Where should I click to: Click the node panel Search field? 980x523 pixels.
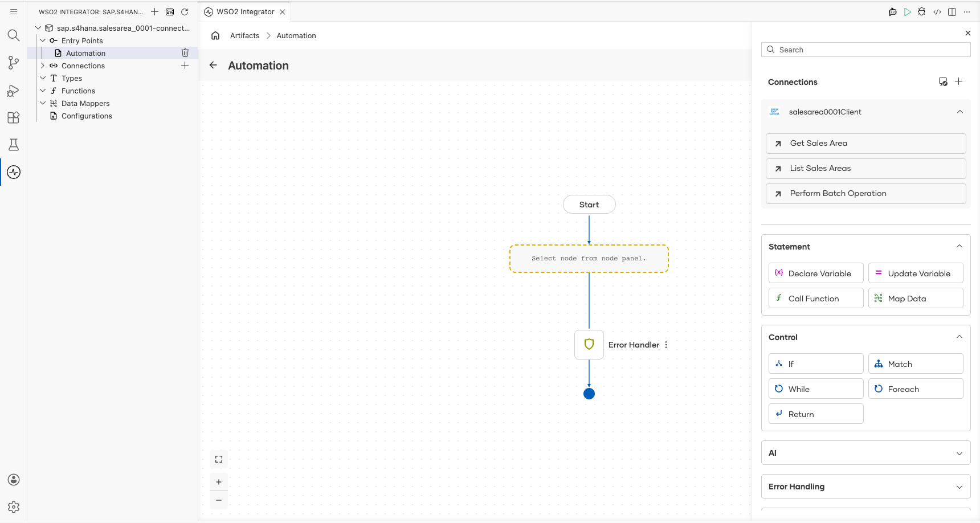pyautogui.click(x=865, y=50)
